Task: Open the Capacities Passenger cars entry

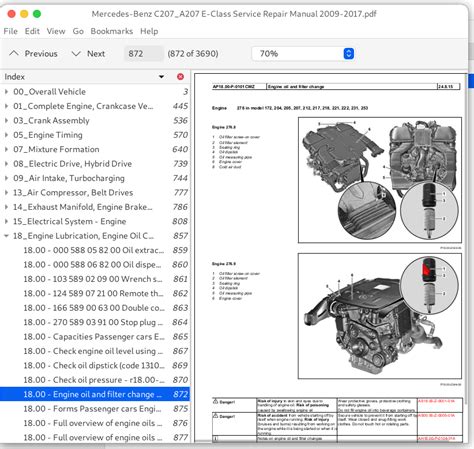Action: 95,337
